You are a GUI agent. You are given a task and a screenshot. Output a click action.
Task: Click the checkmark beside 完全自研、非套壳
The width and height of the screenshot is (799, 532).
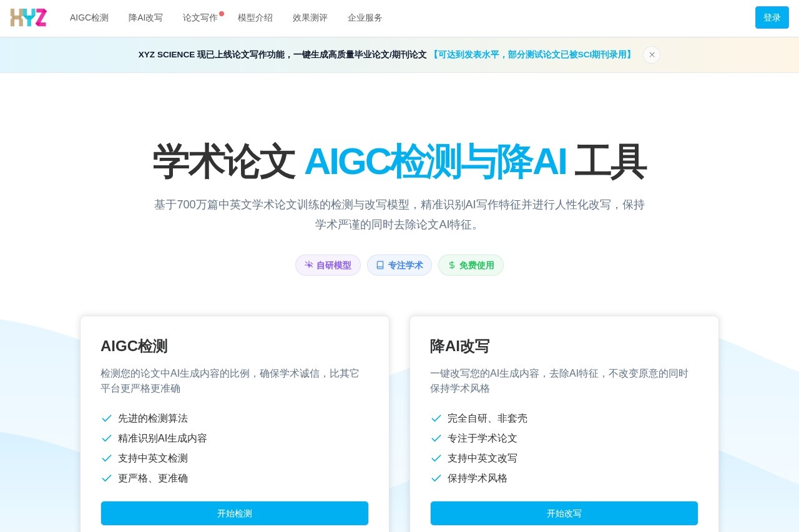point(436,418)
